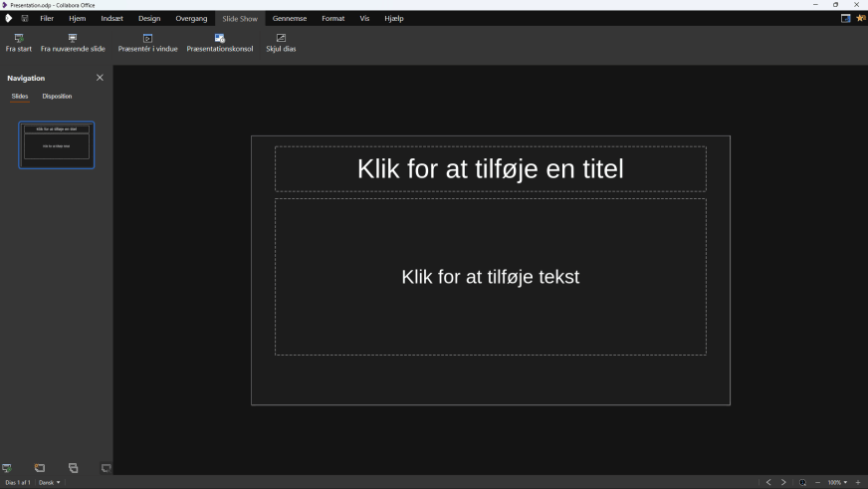This screenshot has height=489, width=868.
Task: Start slideshow with Fra start
Action: click(18, 43)
